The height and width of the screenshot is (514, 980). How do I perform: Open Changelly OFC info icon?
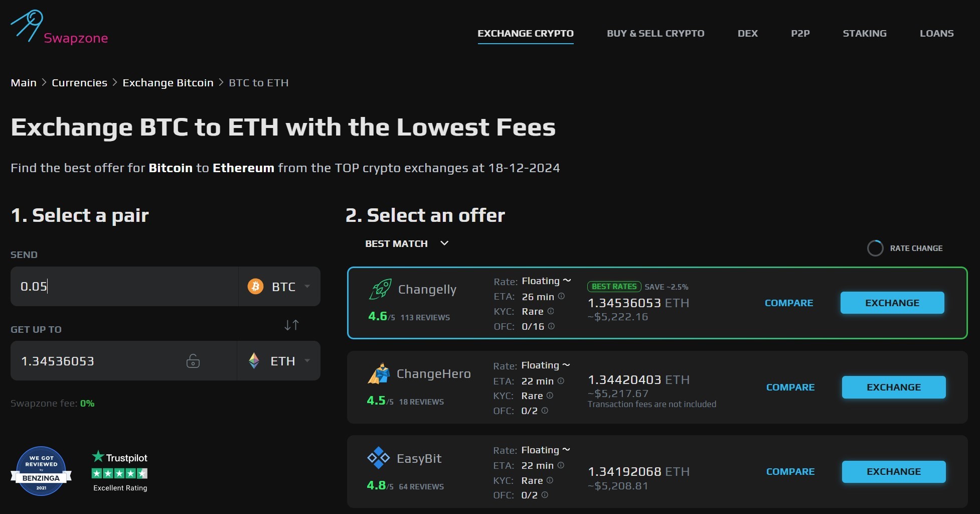pos(551,326)
